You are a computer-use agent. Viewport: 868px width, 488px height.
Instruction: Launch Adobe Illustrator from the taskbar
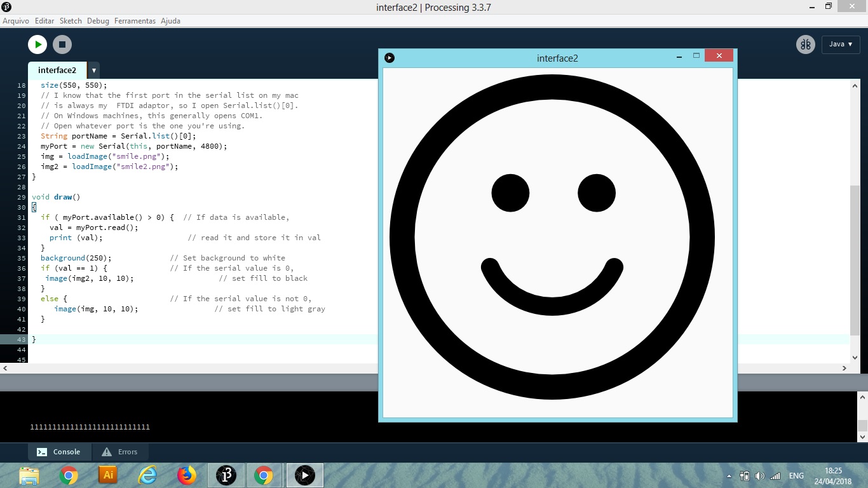tap(108, 475)
